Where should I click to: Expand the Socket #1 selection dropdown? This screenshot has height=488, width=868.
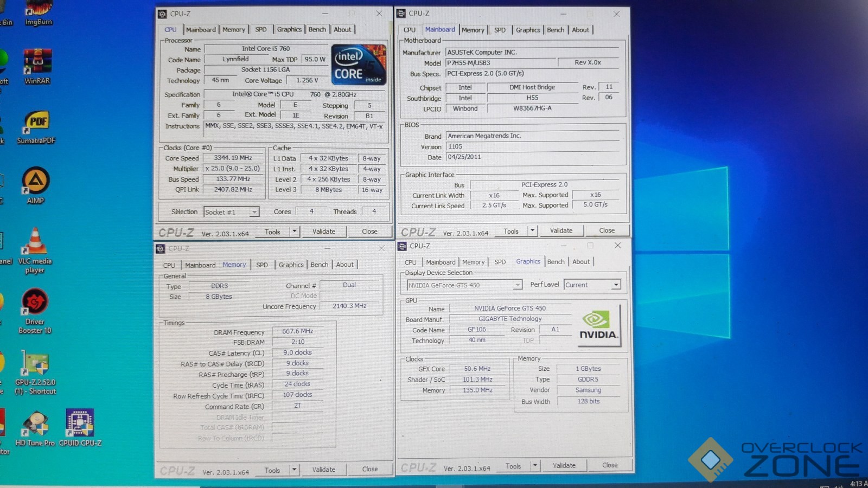pos(254,212)
